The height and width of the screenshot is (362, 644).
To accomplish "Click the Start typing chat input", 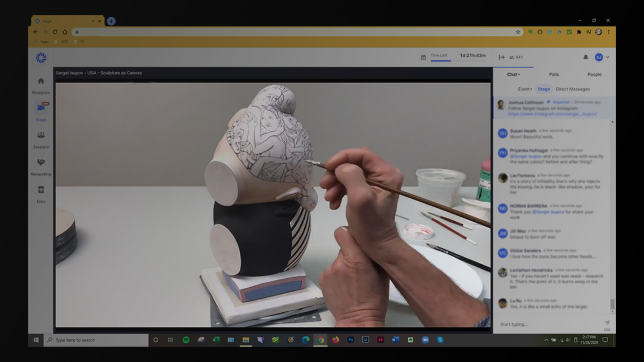I will [x=548, y=324].
